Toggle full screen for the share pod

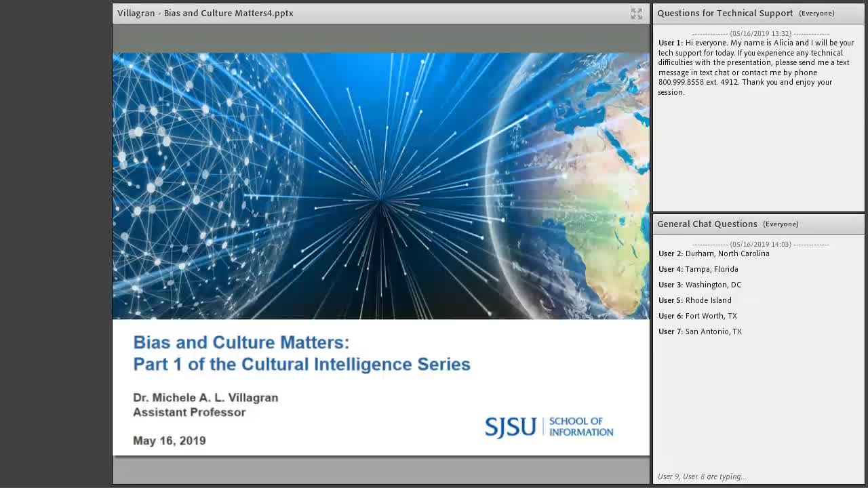(x=636, y=14)
